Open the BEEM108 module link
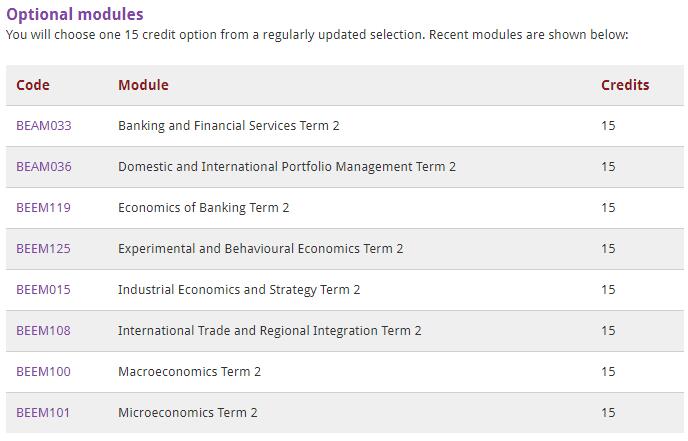 44,331
